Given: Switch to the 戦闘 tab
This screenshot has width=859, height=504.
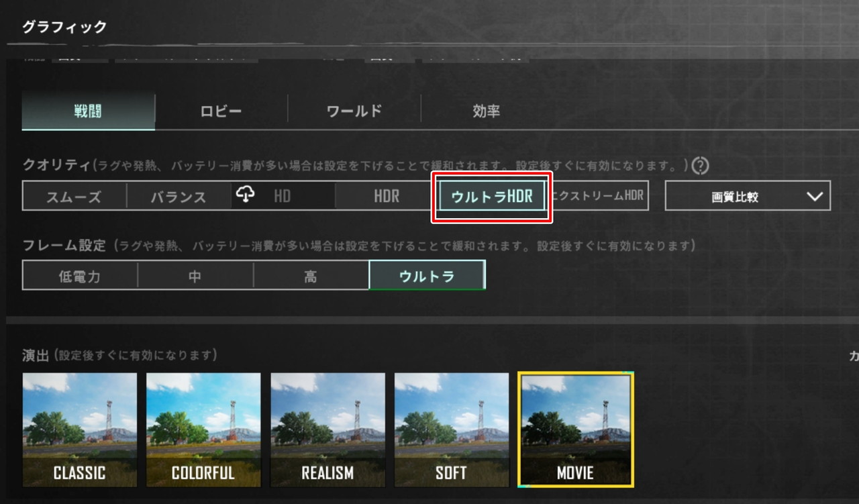Looking at the screenshot, I should tap(88, 111).
